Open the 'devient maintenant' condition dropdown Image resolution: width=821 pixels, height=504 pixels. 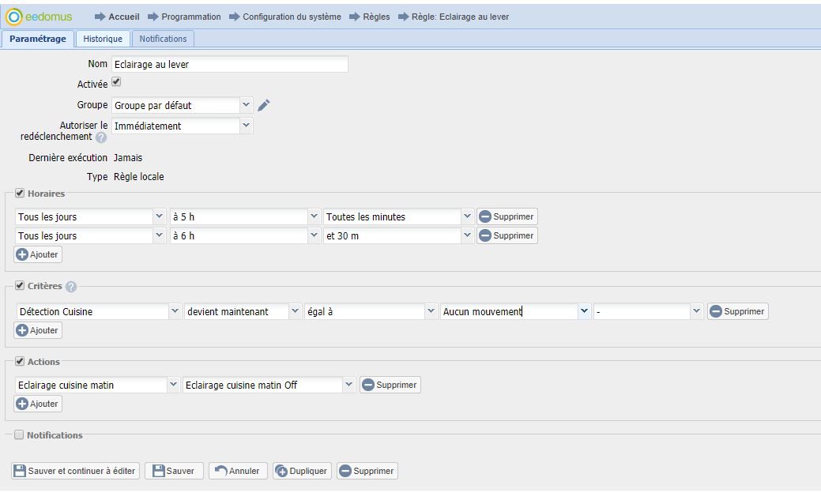click(x=296, y=311)
